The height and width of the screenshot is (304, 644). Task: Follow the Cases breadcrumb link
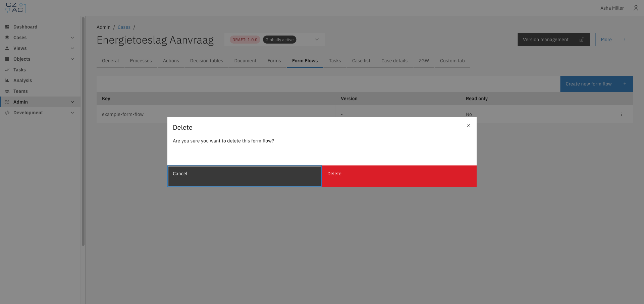(x=124, y=27)
